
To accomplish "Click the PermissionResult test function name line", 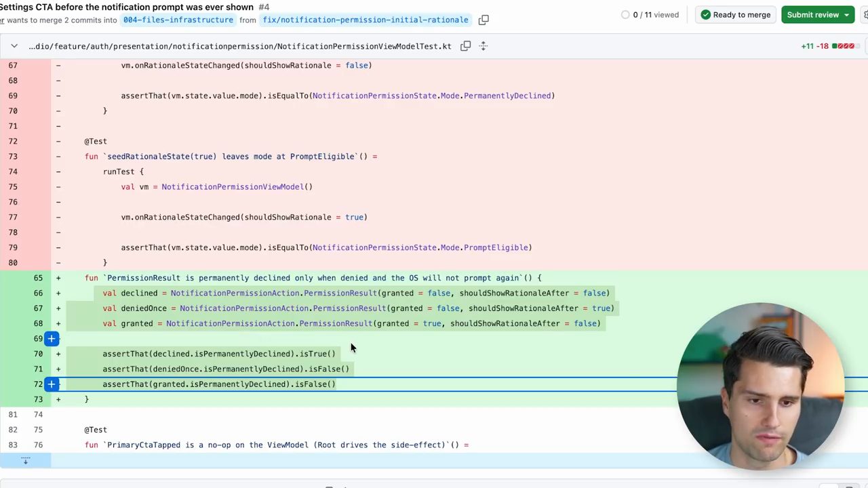I will pos(313,278).
